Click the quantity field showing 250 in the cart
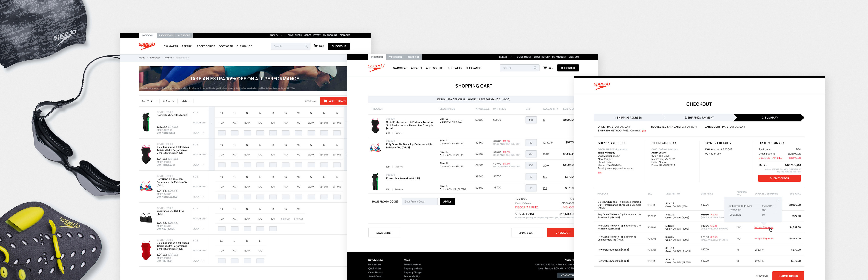This screenshot has height=280, width=868. (531, 154)
